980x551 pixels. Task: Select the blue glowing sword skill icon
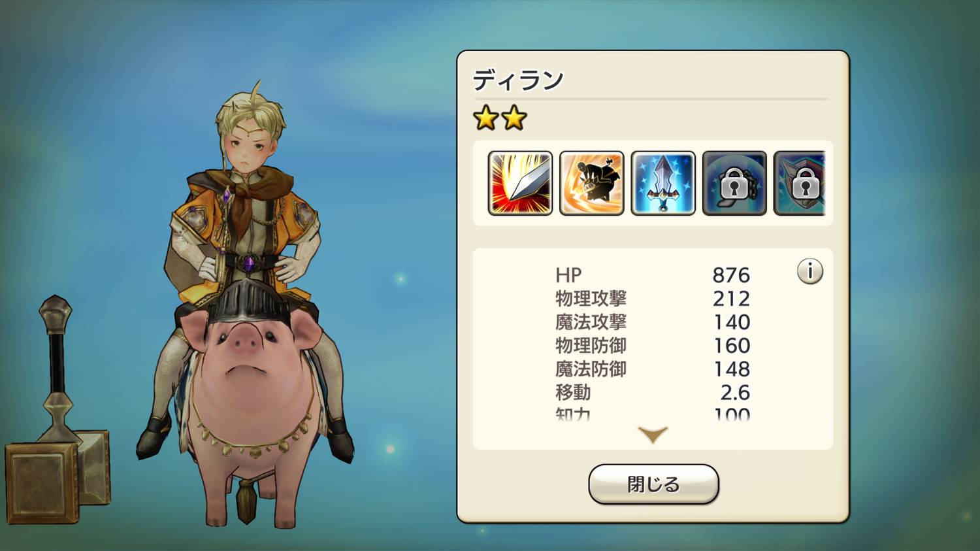coord(662,183)
